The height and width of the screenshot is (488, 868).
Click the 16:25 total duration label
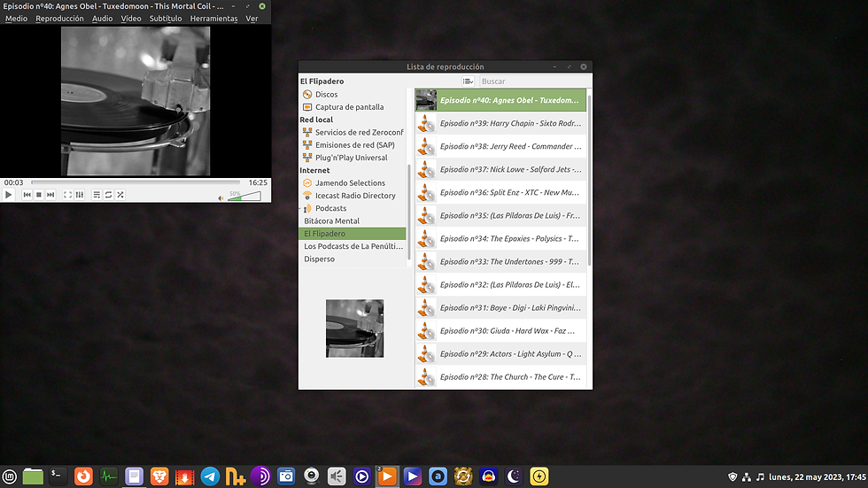coord(258,182)
